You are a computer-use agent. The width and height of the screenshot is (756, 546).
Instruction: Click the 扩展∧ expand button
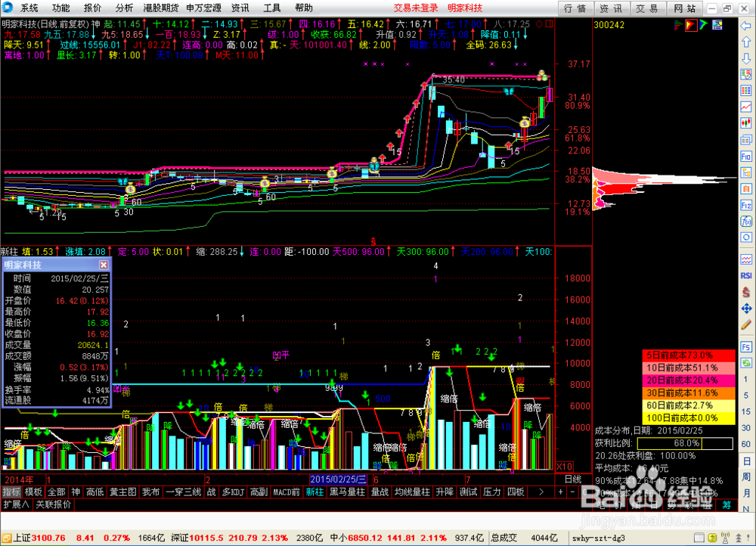[17, 504]
